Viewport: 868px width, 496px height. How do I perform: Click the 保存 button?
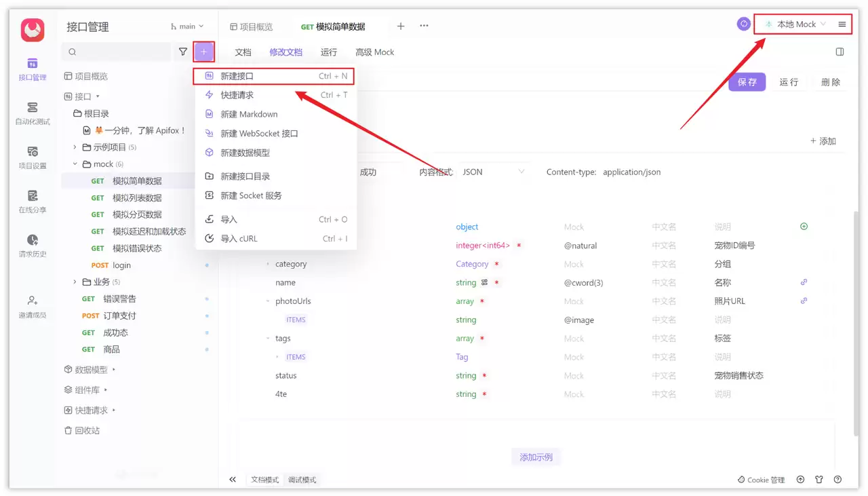747,82
